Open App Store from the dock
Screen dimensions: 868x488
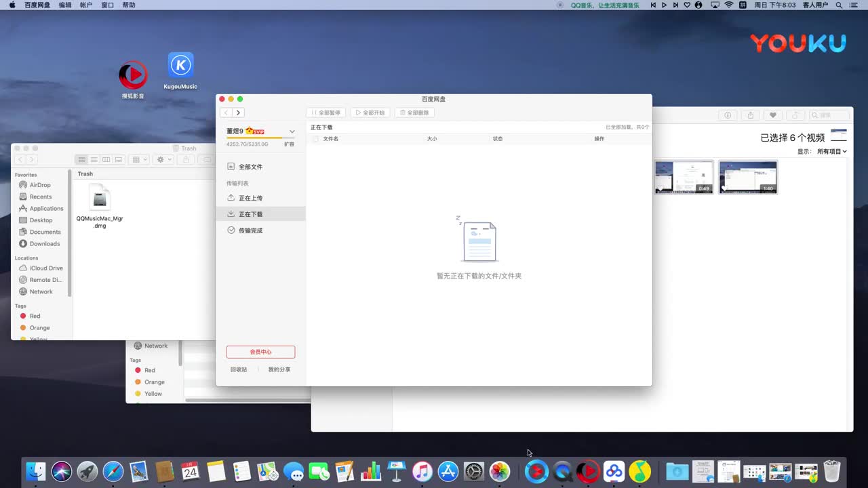coord(448,471)
